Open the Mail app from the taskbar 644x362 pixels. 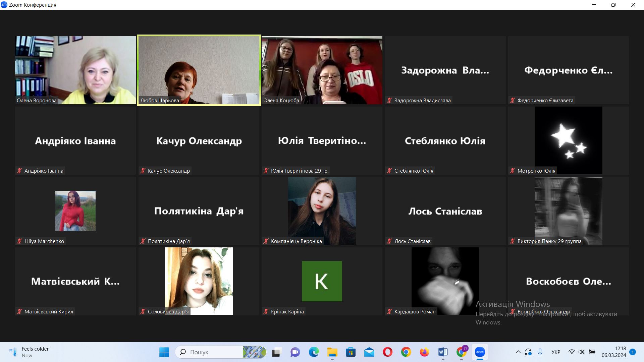point(369,352)
